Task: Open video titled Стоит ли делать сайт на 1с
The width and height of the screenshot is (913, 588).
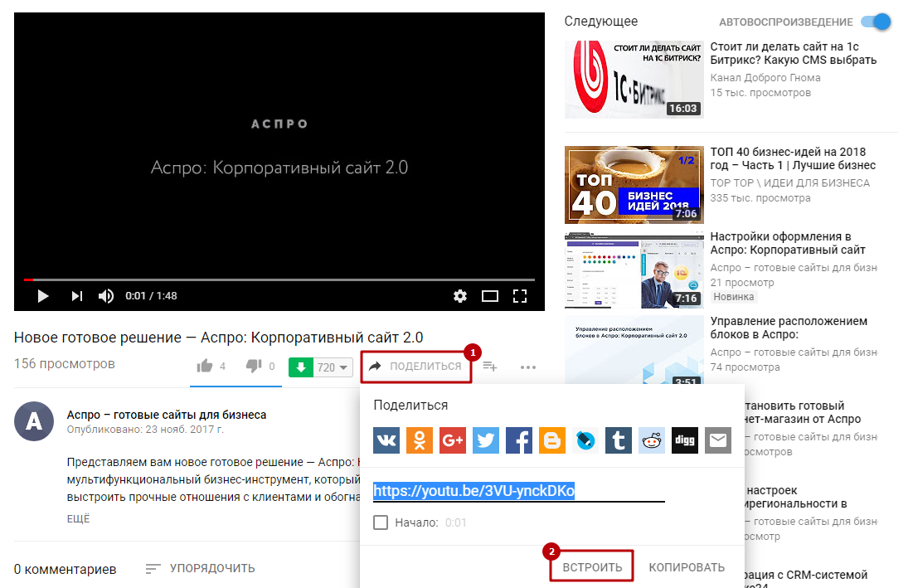Action: (793, 53)
